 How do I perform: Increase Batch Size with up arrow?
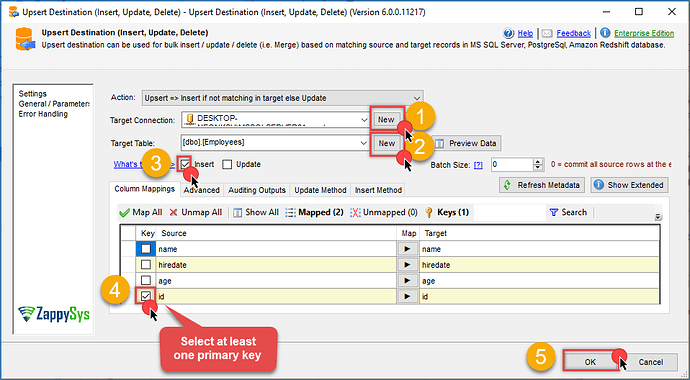pos(537,162)
